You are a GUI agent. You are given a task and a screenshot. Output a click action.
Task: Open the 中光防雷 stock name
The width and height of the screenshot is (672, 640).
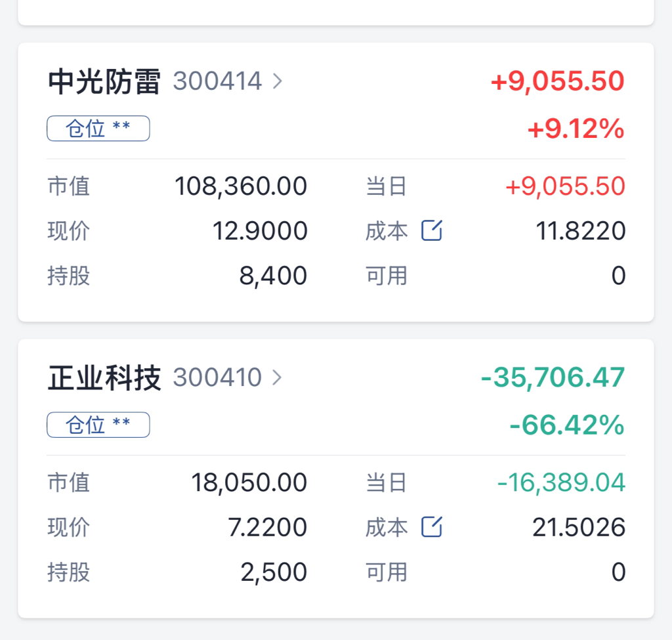104,81
